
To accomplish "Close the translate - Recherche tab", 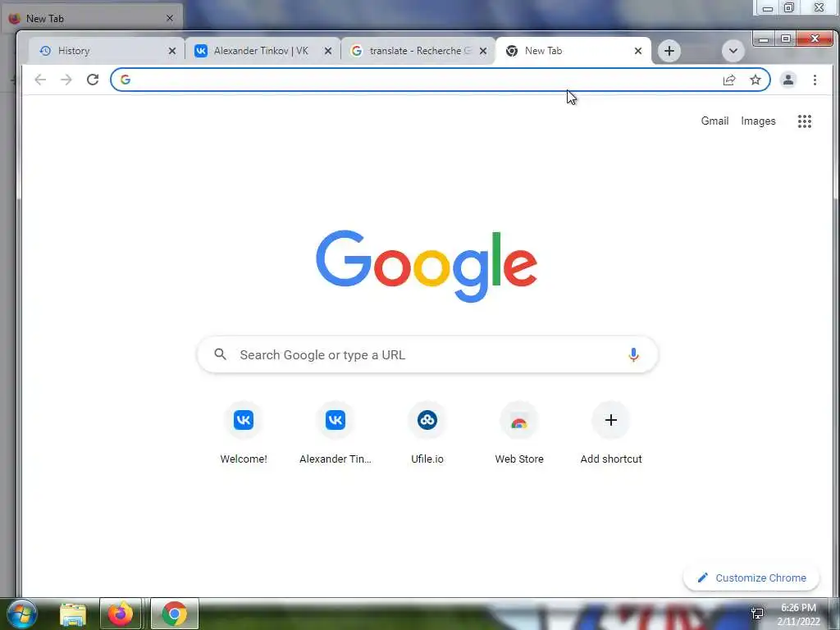I will click(482, 51).
